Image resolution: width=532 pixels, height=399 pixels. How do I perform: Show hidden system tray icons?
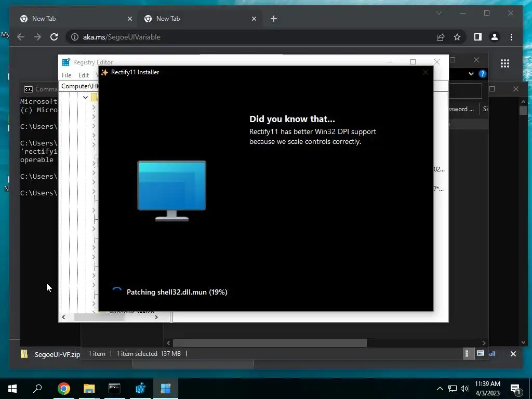[x=440, y=389]
